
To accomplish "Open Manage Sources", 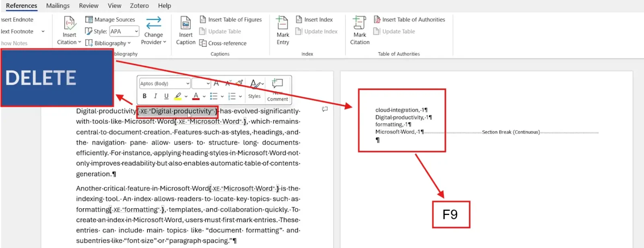I will click(110, 19).
